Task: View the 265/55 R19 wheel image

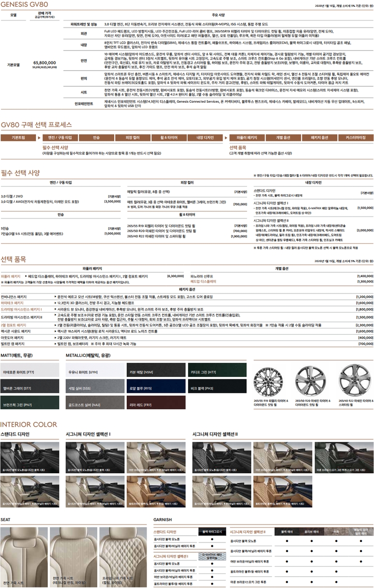Action: pyautogui.click(x=270, y=381)
